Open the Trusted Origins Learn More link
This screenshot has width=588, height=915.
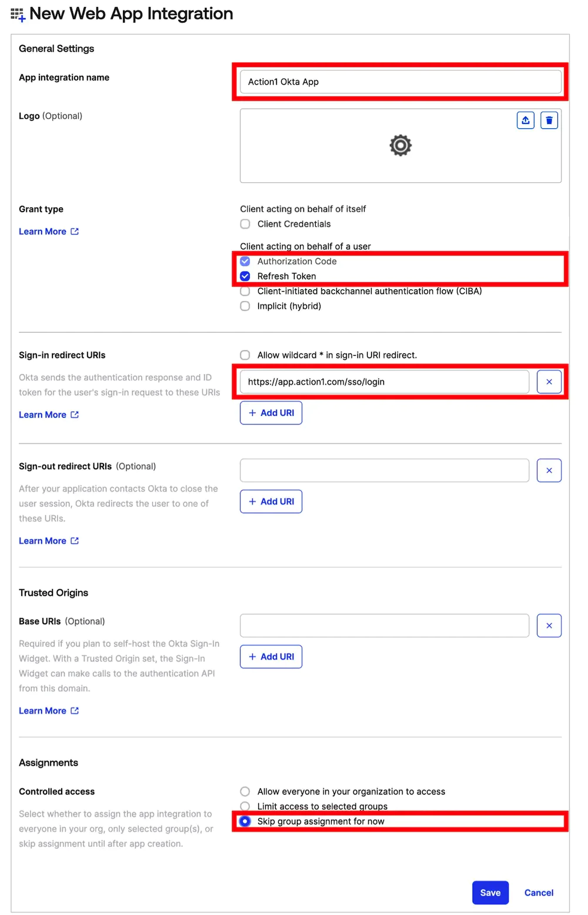(49, 710)
